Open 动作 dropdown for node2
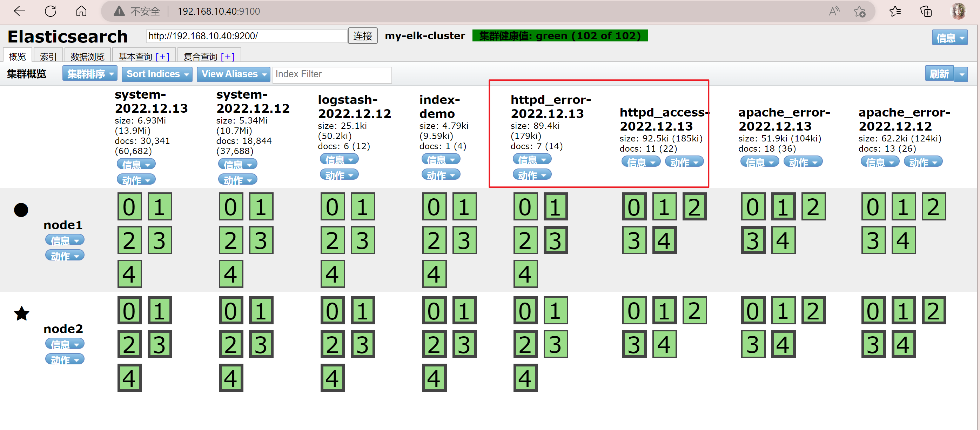 click(65, 359)
